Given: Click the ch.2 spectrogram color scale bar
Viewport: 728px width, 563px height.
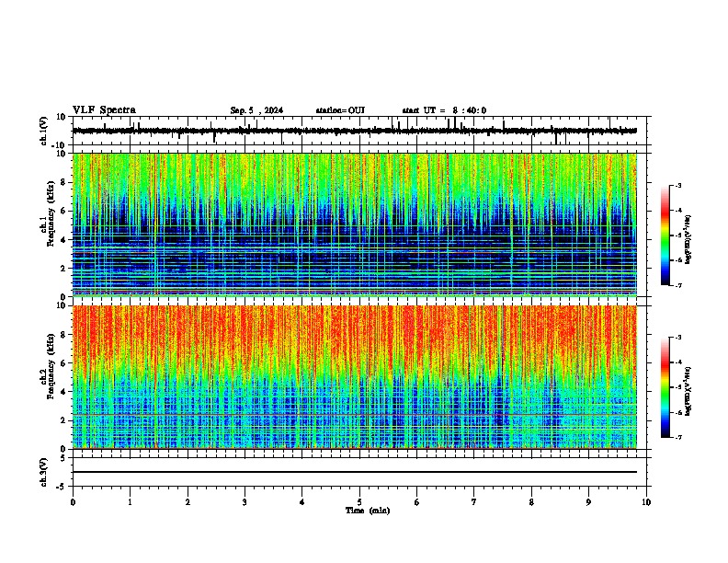Looking at the screenshot, I should (665, 387).
